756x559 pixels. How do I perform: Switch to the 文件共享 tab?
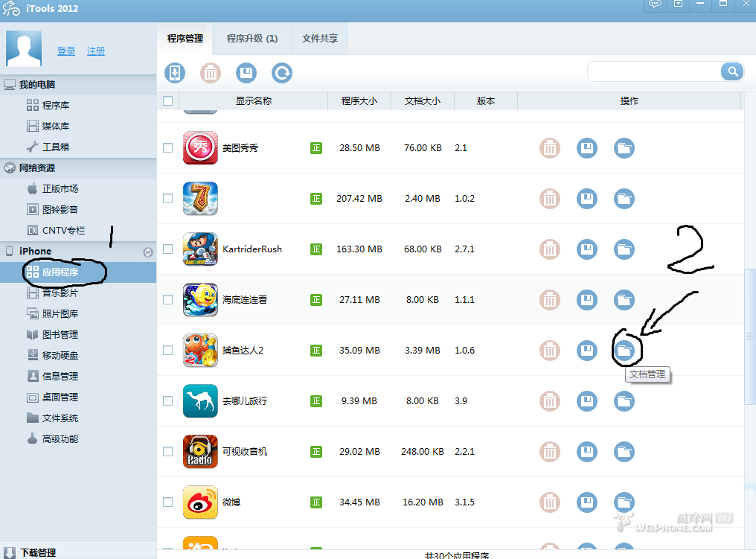320,39
